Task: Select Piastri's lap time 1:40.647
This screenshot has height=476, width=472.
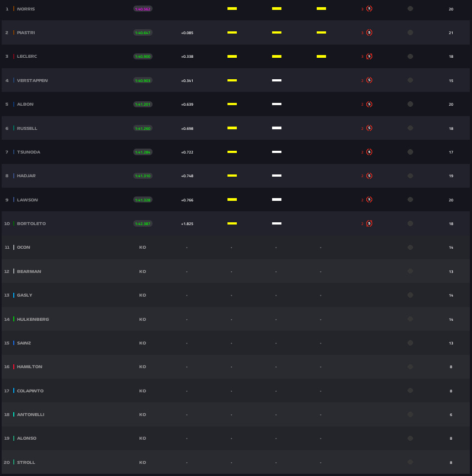Action: pos(143,32)
